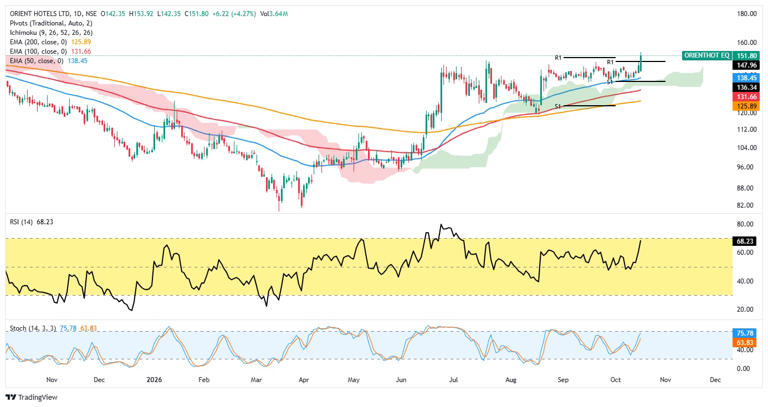The height and width of the screenshot is (407, 768).
Task: Click the black 68.23 RSI value label
Action: [x=746, y=241]
